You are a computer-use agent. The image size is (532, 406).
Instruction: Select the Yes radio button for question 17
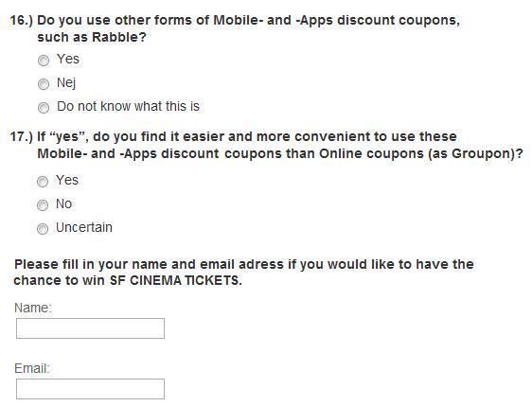click(43, 182)
